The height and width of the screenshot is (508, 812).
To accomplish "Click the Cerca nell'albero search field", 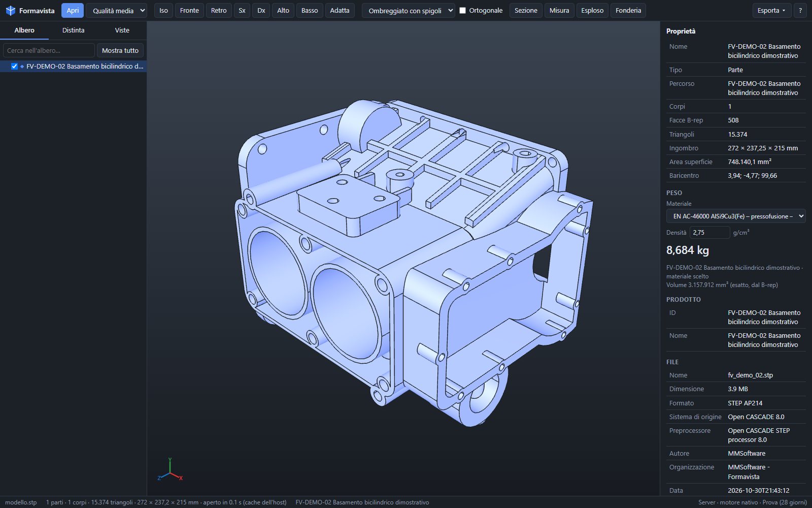I will [49, 50].
